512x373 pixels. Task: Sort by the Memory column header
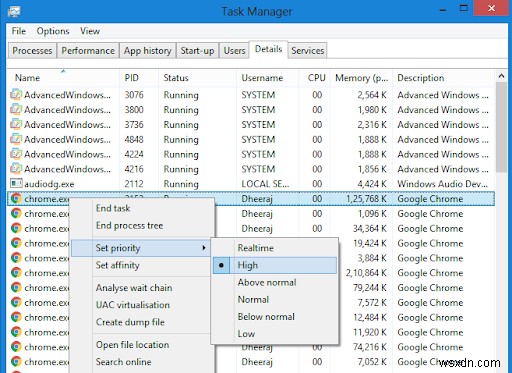tap(361, 78)
